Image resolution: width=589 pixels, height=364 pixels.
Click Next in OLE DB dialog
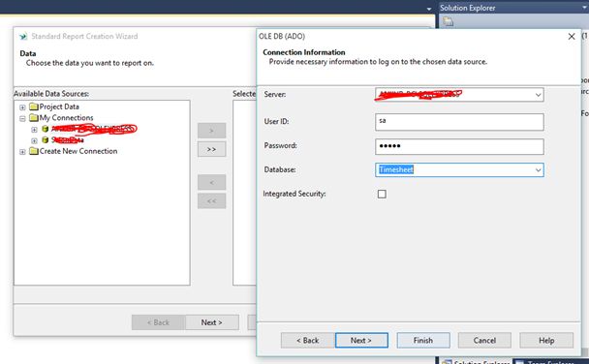tap(361, 341)
